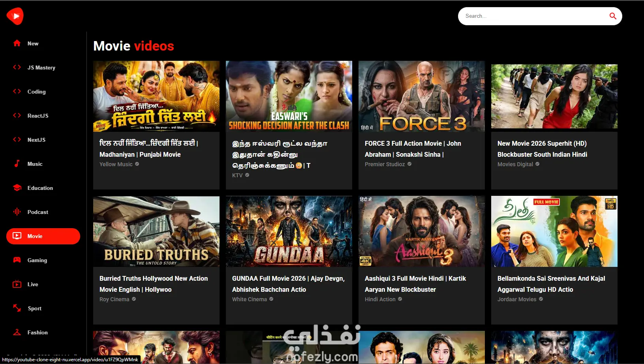644x364 pixels.
Task: Open the Bellamkonda Sai Sreenivas thumbnail
Action: [554, 231]
